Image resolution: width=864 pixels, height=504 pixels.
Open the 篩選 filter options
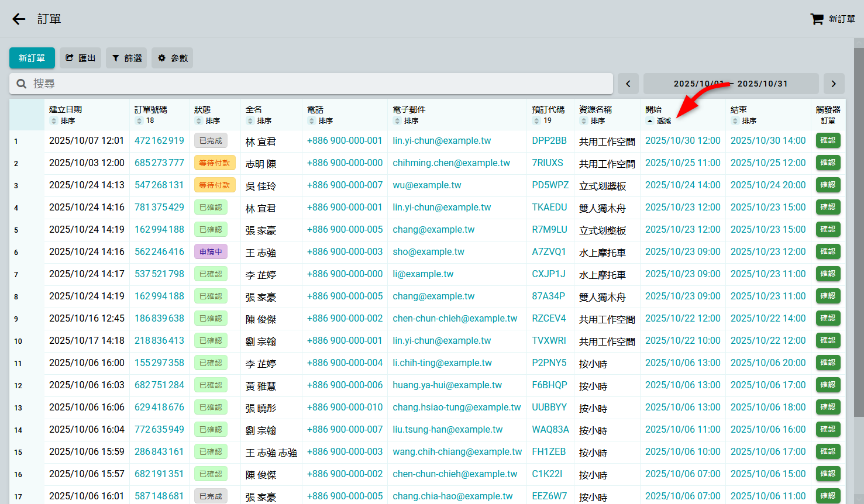[126, 58]
